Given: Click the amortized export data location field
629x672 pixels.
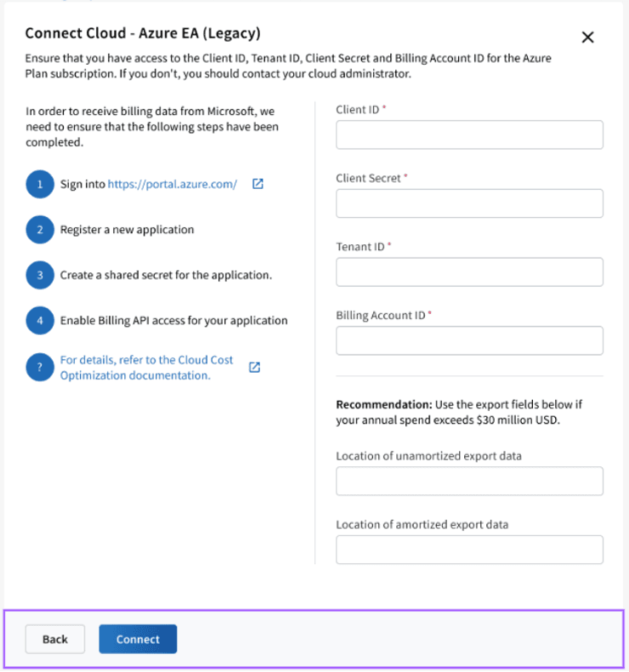Looking at the screenshot, I should pyautogui.click(x=469, y=550).
